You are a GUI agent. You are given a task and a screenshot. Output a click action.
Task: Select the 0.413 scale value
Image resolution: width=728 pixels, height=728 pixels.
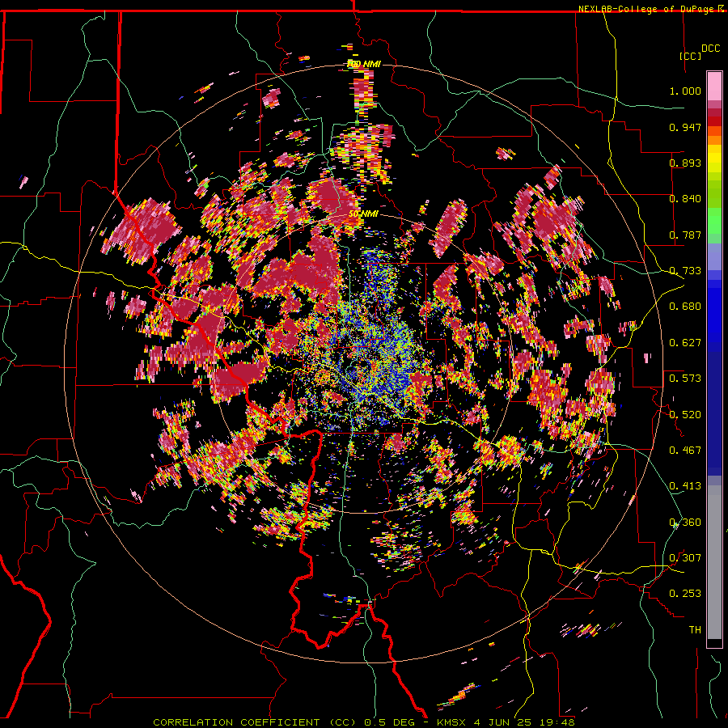(685, 486)
